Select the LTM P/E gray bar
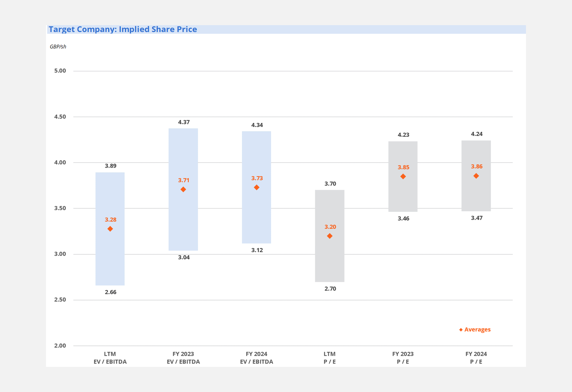The width and height of the screenshot is (572, 392). 330,262
